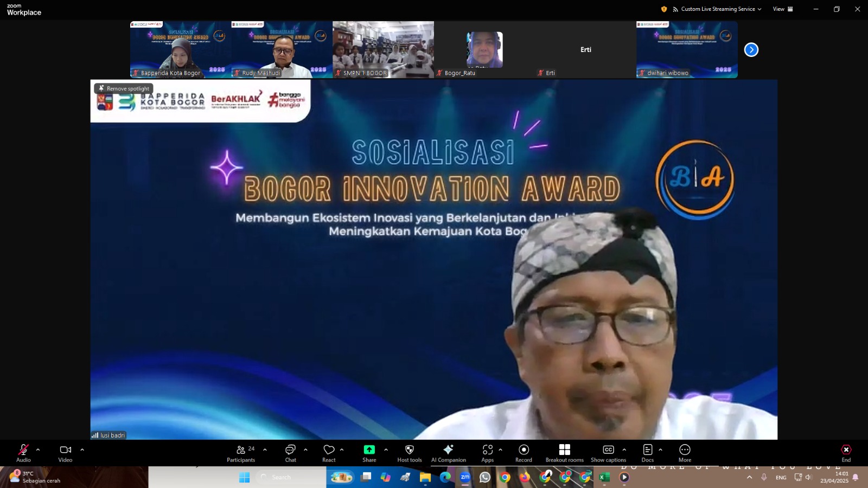Click the taskbar microphone tray icon
The image size is (868, 488).
(764, 477)
